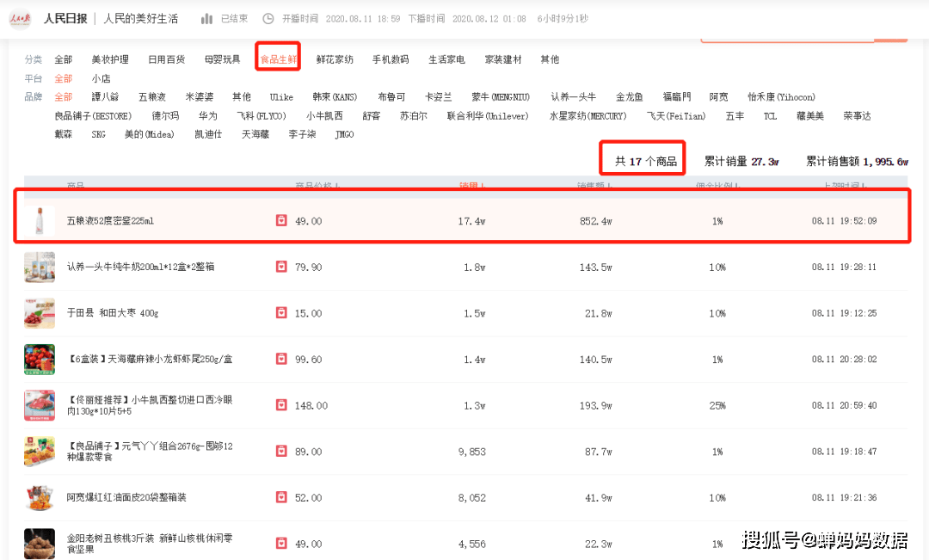Sort the table by 销量 column
929x560 pixels.
472,185
